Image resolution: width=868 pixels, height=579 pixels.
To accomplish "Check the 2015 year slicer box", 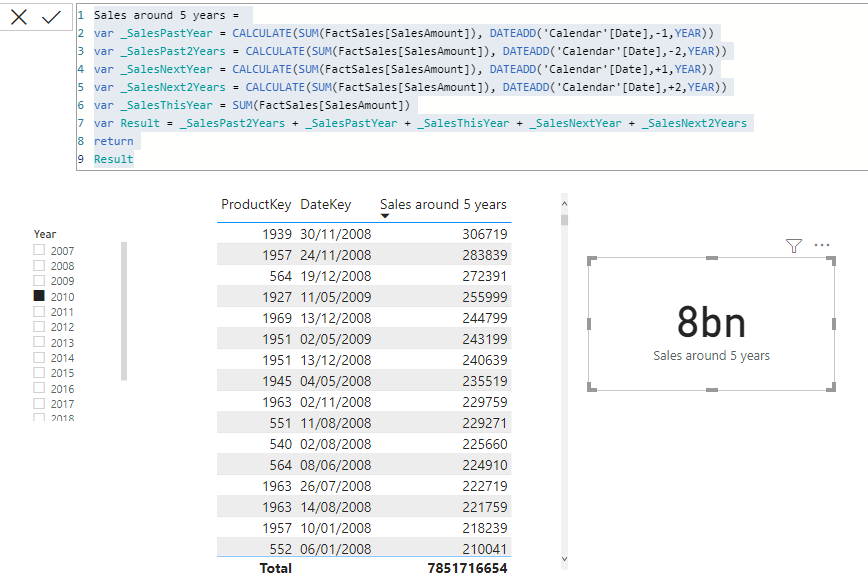I will click(39, 372).
